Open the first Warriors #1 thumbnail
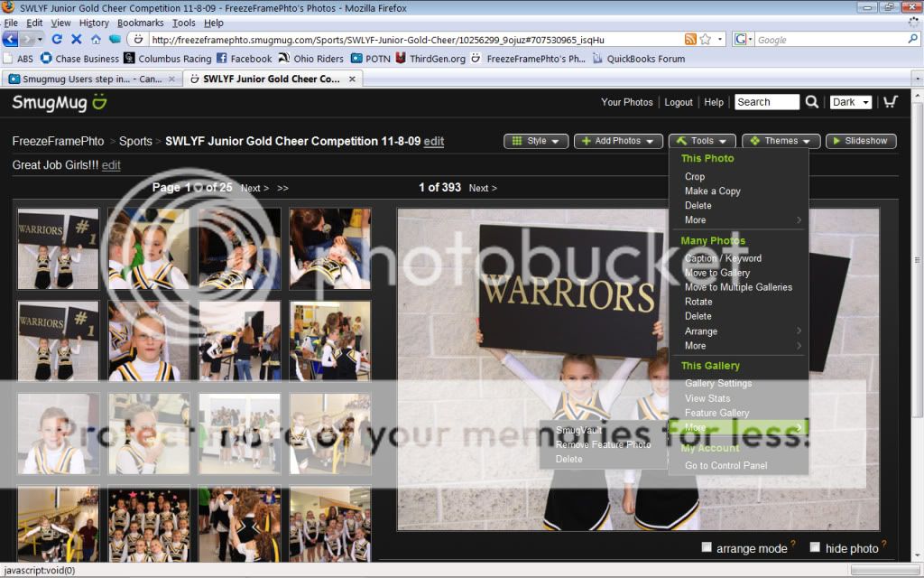Image resolution: width=924 pixels, height=578 pixels. pyautogui.click(x=58, y=249)
